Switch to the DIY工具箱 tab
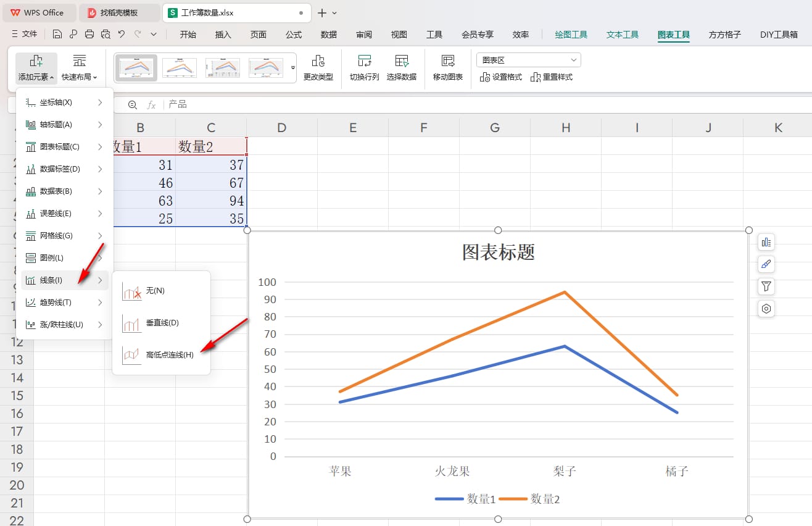This screenshot has height=526, width=812. [x=779, y=35]
